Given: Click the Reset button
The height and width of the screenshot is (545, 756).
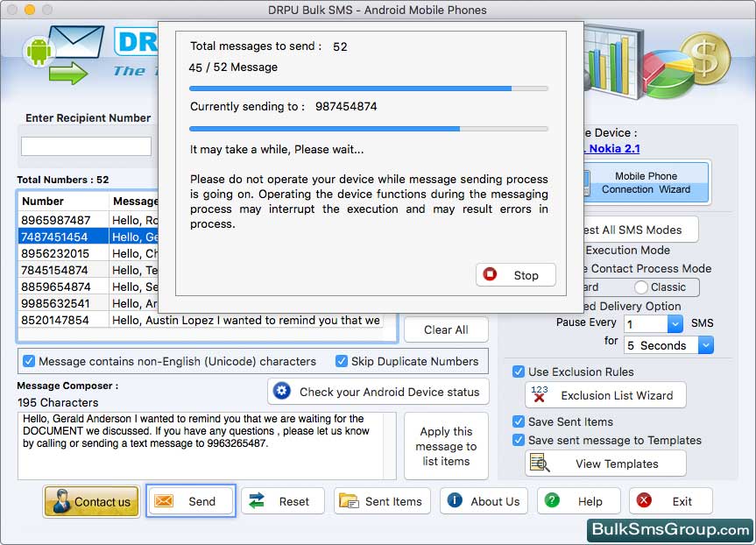Looking at the screenshot, I should [x=283, y=501].
